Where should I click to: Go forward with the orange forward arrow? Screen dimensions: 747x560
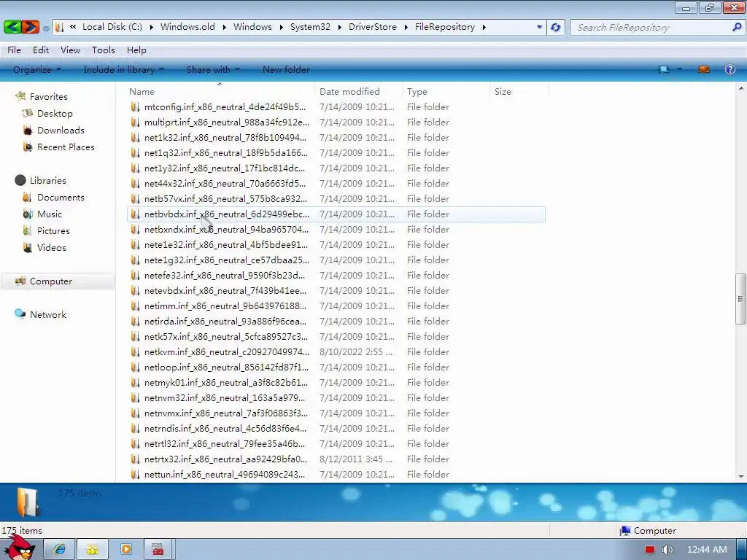point(30,27)
